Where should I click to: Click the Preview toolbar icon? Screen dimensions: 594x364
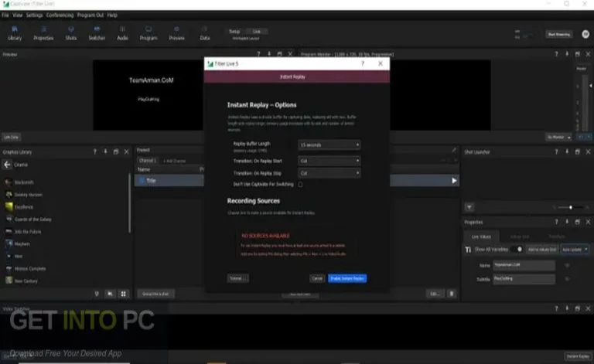click(x=176, y=33)
